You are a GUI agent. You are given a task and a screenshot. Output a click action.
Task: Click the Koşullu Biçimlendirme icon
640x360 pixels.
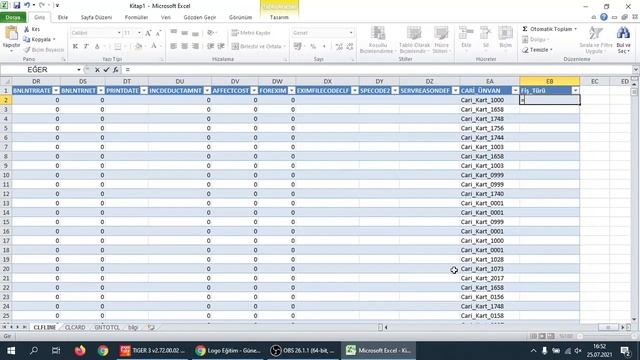(x=378, y=34)
